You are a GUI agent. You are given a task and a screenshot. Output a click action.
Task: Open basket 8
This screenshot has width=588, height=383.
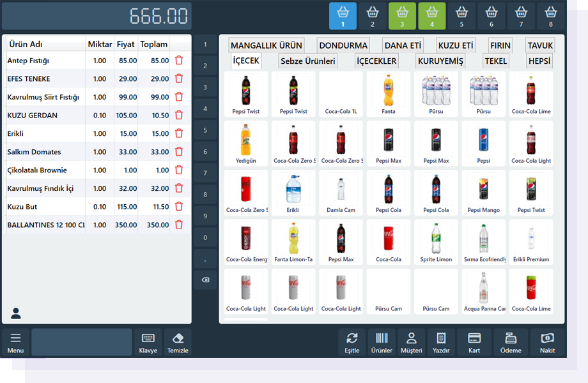tap(550, 16)
